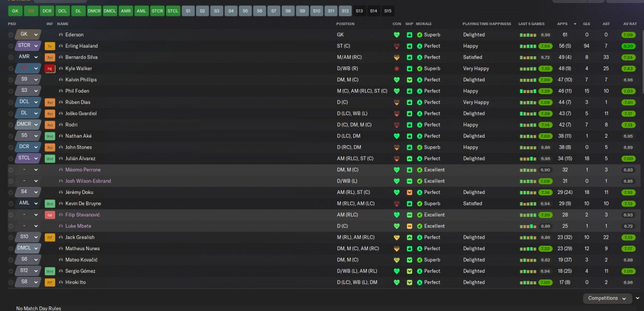
Task: Click Luke Mbete's yellow sharpness icon
Action: (x=410, y=226)
